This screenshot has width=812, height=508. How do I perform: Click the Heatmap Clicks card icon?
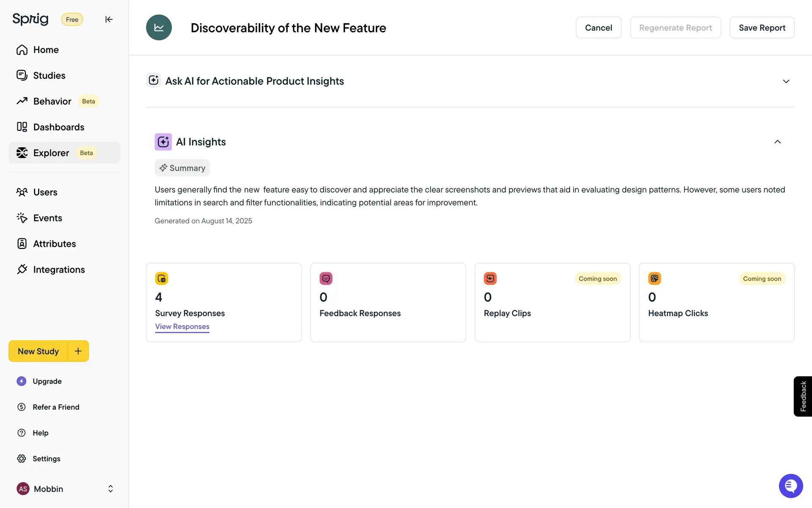654,279
